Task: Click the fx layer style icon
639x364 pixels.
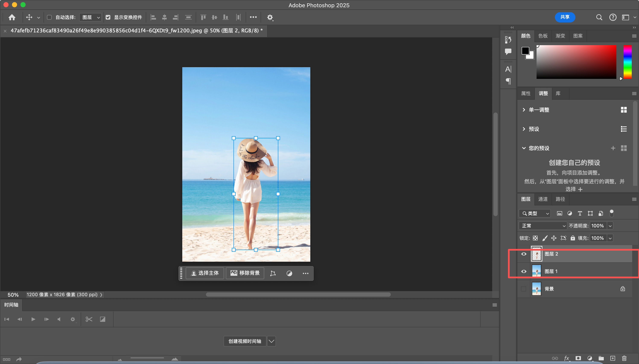Action: (x=566, y=358)
